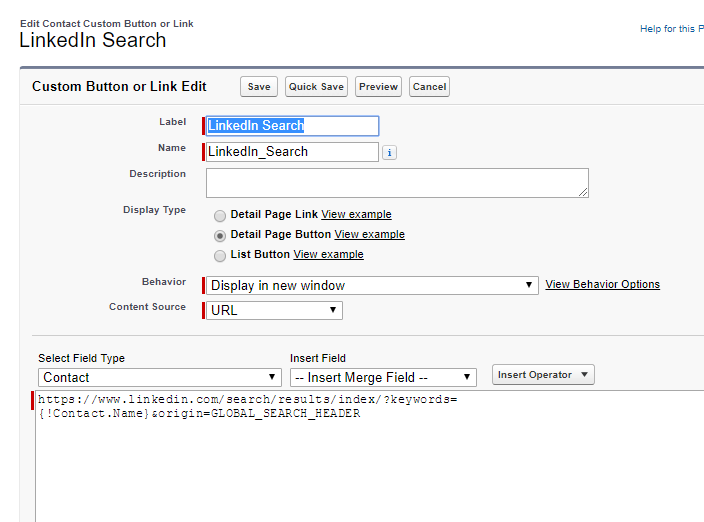Select the Detail Page Link radio option

[x=220, y=216]
